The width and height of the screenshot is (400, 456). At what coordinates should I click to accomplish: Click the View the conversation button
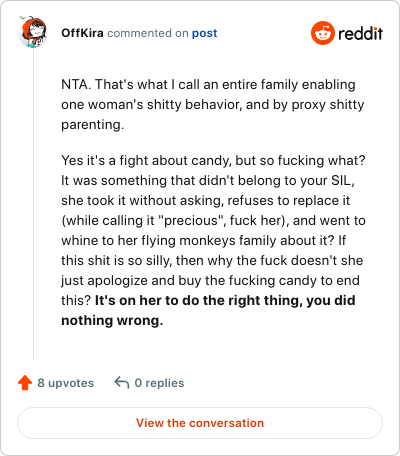[200, 423]
